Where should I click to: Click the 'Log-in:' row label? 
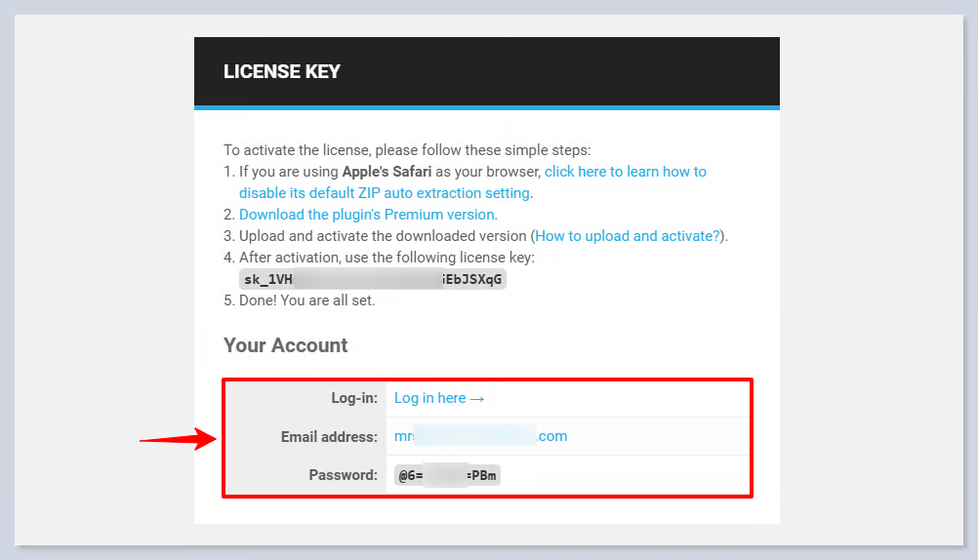352,398
